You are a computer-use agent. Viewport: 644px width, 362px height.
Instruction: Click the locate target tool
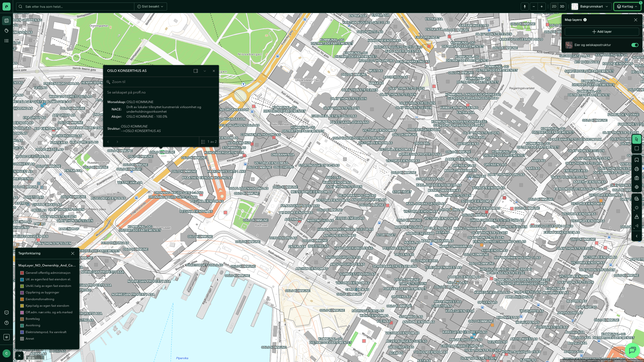pyautogui.click(x=637, y=187)
